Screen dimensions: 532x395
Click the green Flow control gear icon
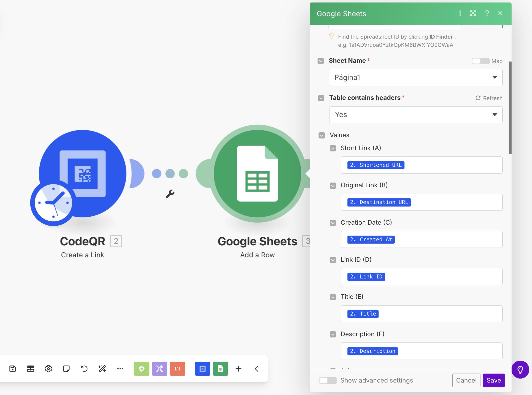(x=142, y=369)
